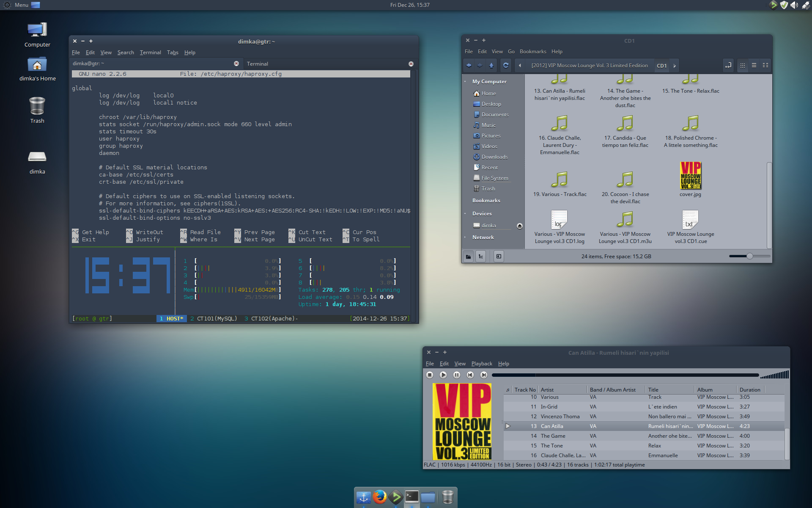Select CD1 path button
The image size is (812, 508).
661,66
